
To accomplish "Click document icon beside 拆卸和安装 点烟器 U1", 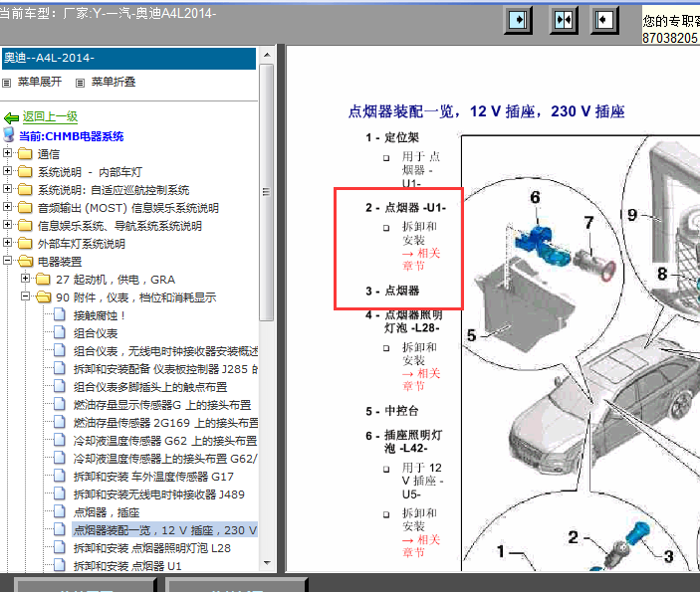I will click(60, 565).
